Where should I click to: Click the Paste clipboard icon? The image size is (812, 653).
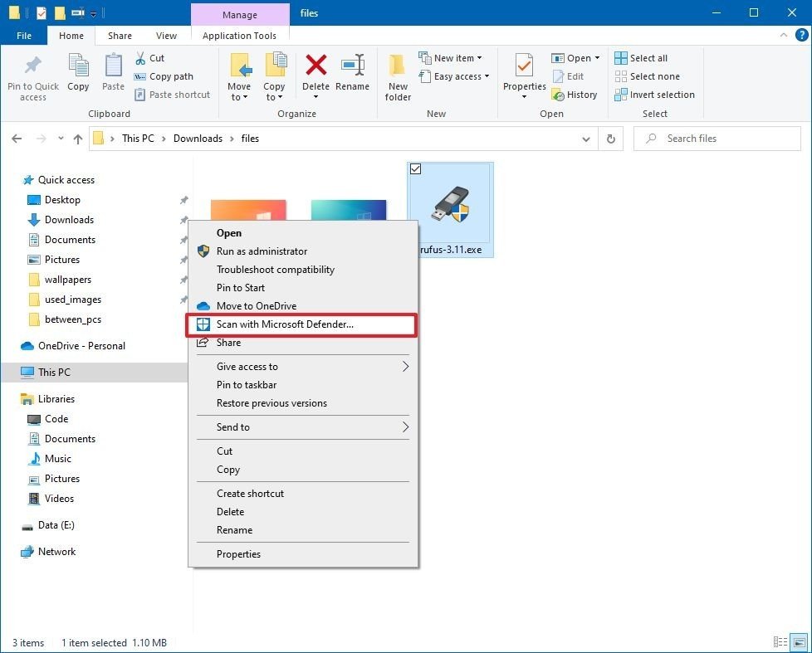tap(113, 66)
